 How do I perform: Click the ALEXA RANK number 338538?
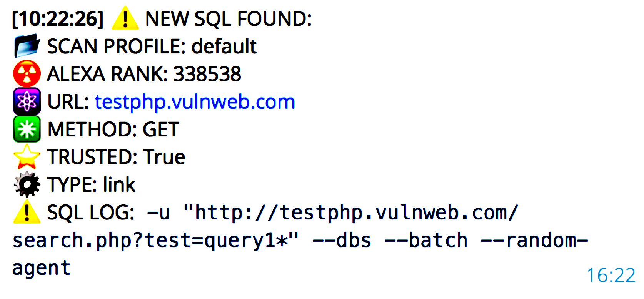click(207, 74)
